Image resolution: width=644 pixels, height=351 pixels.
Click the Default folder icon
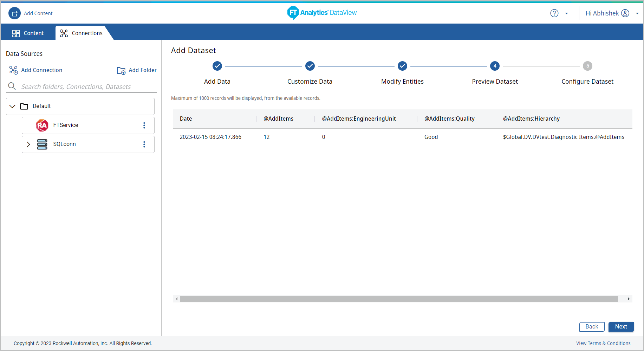pyautogui.click(x=24, y=106)
